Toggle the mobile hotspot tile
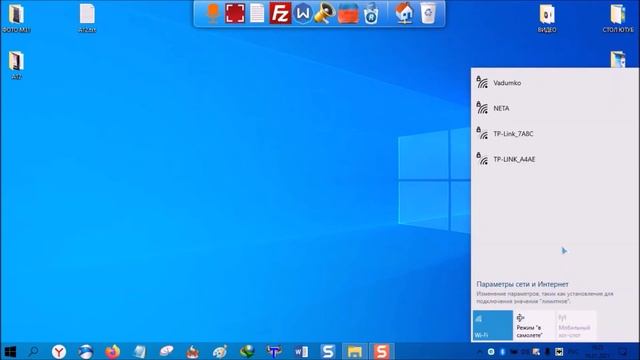The width and height of the screenshot is (640, 360). click(x=576, y=325)
